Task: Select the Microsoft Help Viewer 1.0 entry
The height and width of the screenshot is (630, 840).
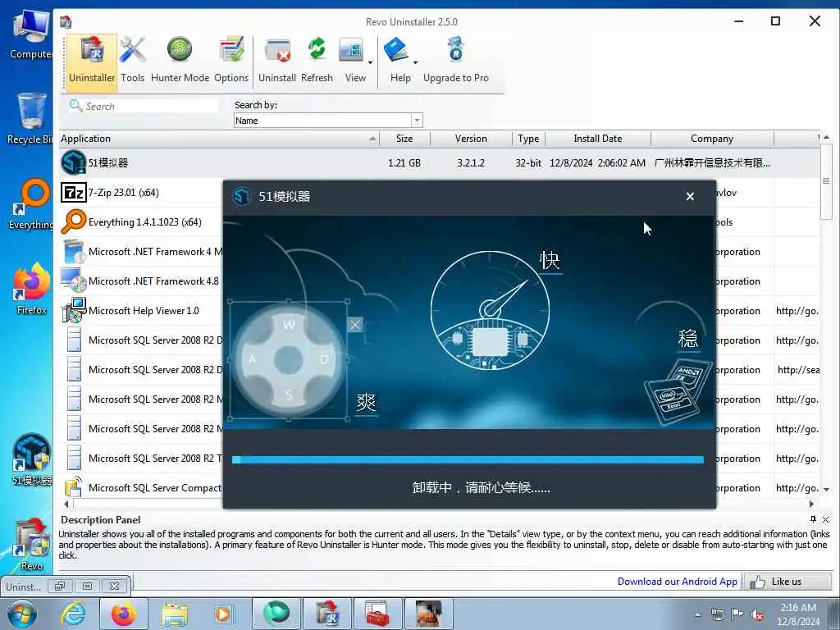Action: [144, 311]
